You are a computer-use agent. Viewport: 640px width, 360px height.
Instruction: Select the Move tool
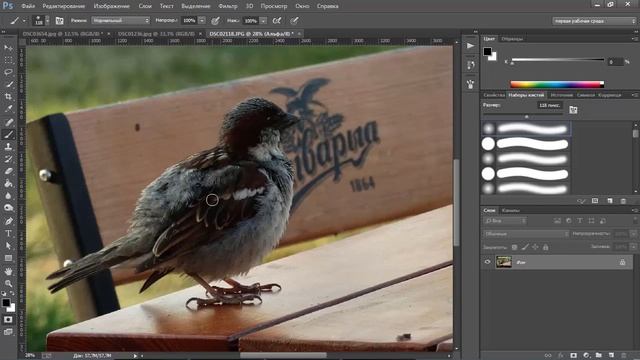click(x=8, y=48)
